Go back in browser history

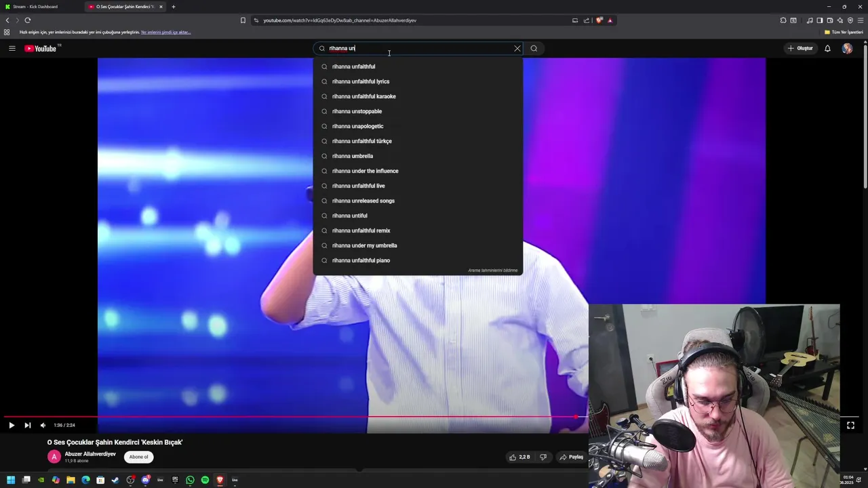tap(7, 20)
